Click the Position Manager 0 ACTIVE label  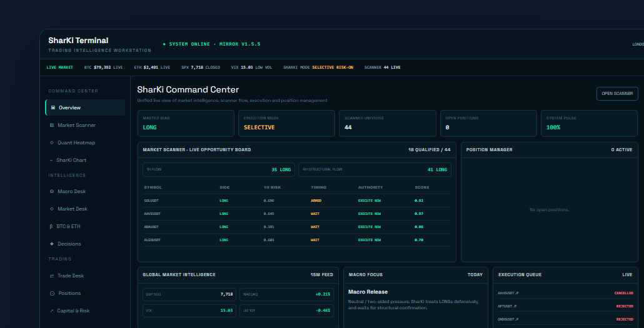(x=622, y=150)
